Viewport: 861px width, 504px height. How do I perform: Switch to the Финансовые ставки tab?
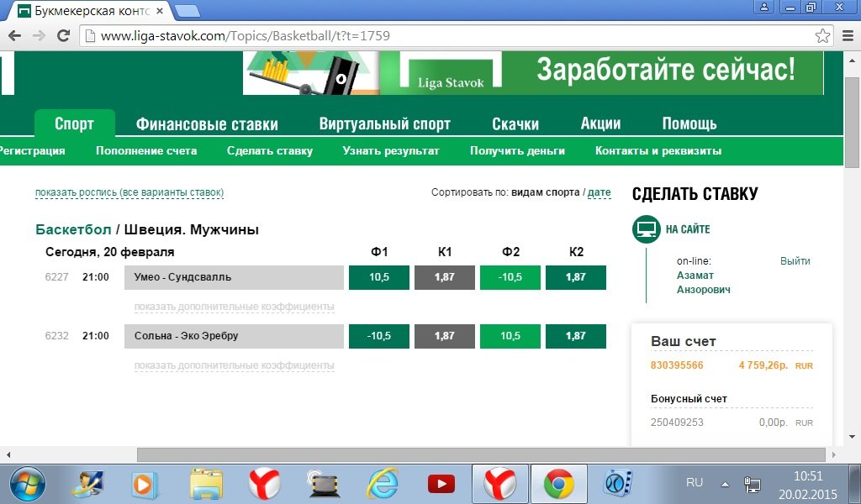pos(207,124)
